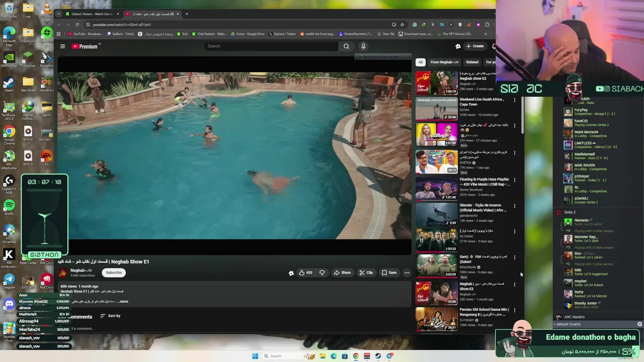Bookmark this page with the star icon
This screenshot has width=644, height=362.
point(401,25)
